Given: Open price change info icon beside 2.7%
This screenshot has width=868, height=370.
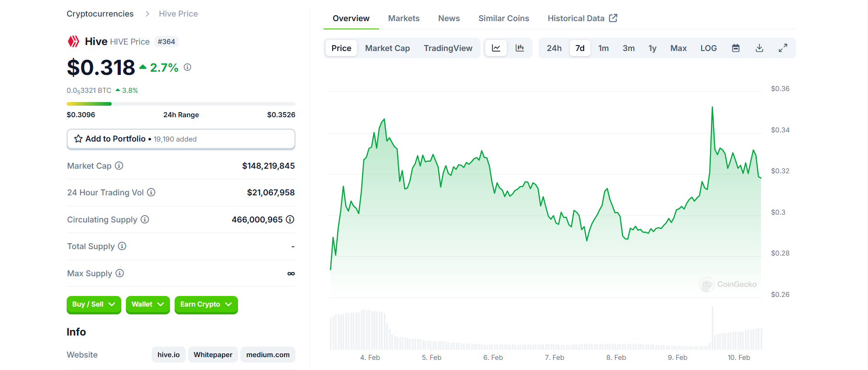Looking at the screenshot, I should [x=187, y=67].
